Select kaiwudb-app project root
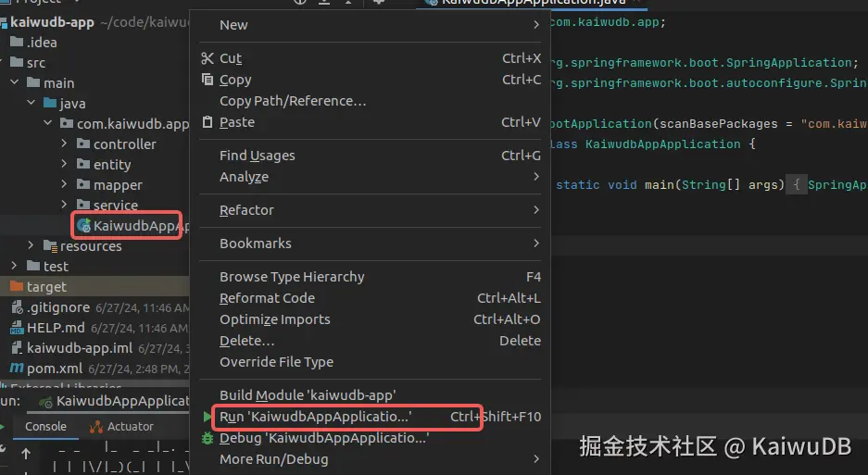The height and width of the screenshot is (475, 868). 52,23
